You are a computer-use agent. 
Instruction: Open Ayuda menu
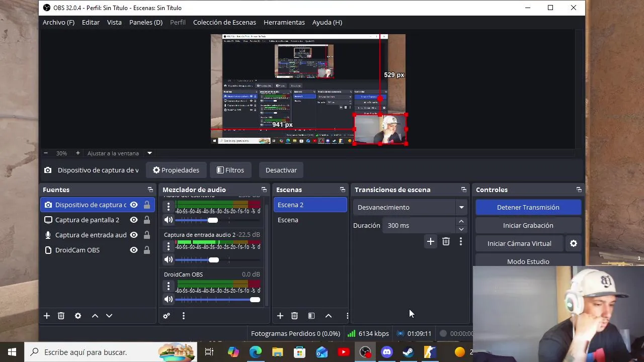(327, 22)
